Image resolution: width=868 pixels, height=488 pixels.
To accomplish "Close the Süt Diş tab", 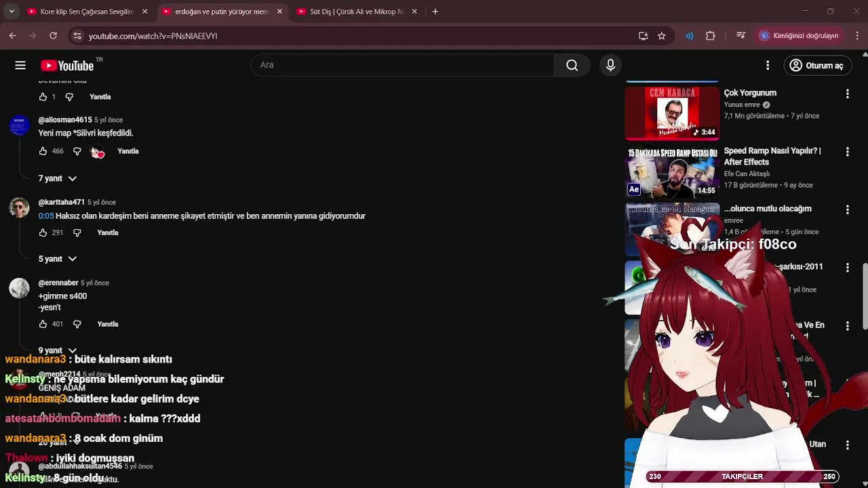I will 414,12.
